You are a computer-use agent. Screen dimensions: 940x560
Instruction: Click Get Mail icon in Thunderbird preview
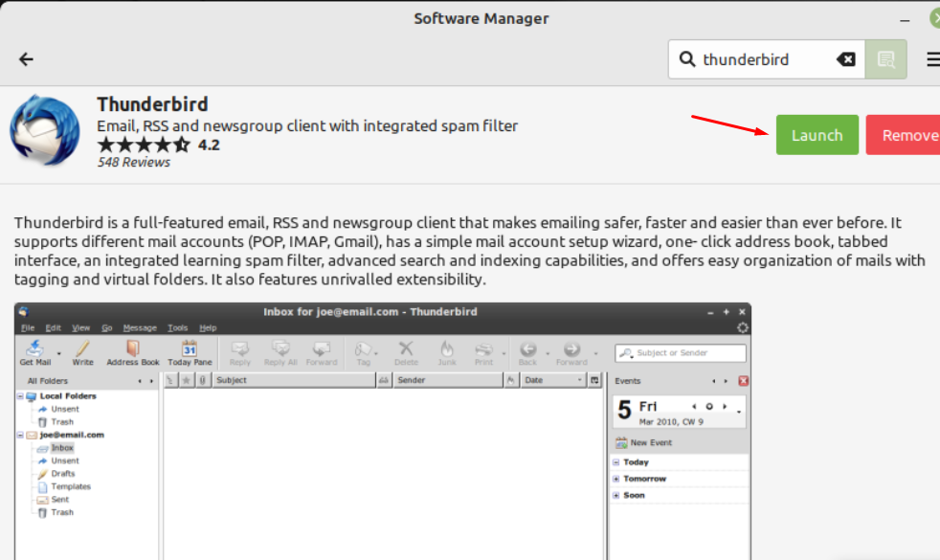tap(34, 352)
